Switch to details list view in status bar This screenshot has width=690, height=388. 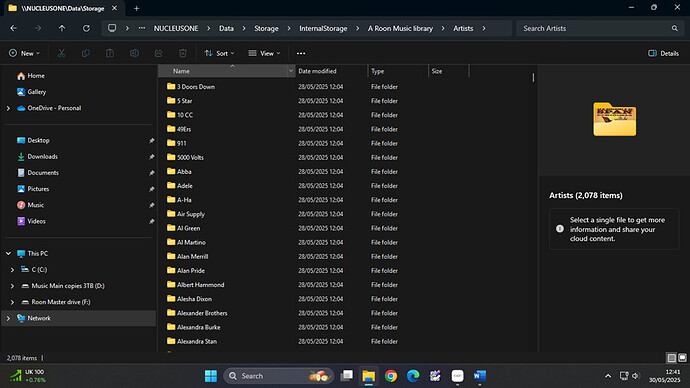(672, 358)
